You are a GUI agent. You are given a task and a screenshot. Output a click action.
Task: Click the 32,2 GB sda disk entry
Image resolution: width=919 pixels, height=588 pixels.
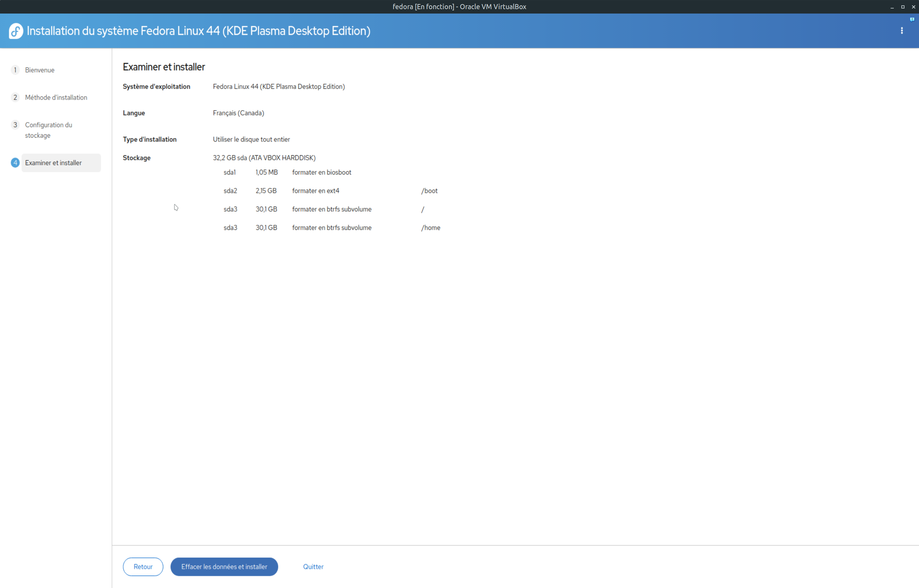click(x=264, y=158)
